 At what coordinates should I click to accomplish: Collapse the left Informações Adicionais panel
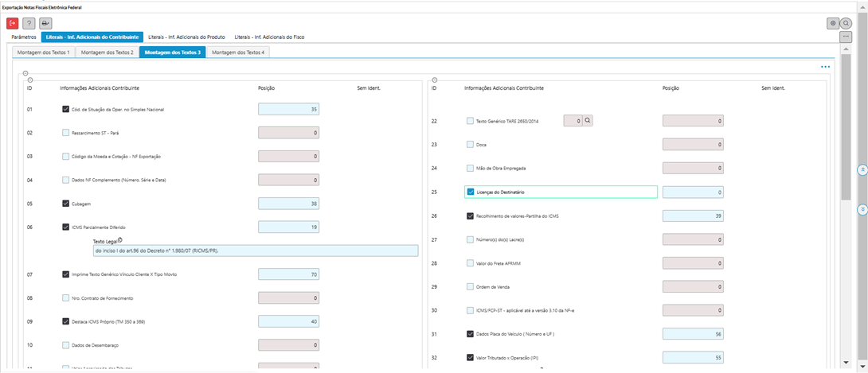coord(30,80)
